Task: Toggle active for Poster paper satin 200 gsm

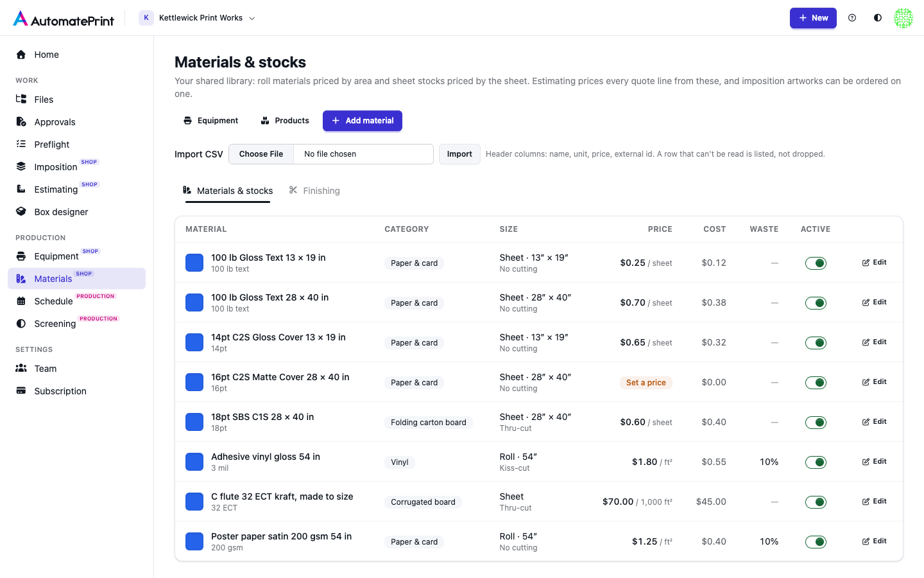Action: pyautogui.click(x=816, y=542)
